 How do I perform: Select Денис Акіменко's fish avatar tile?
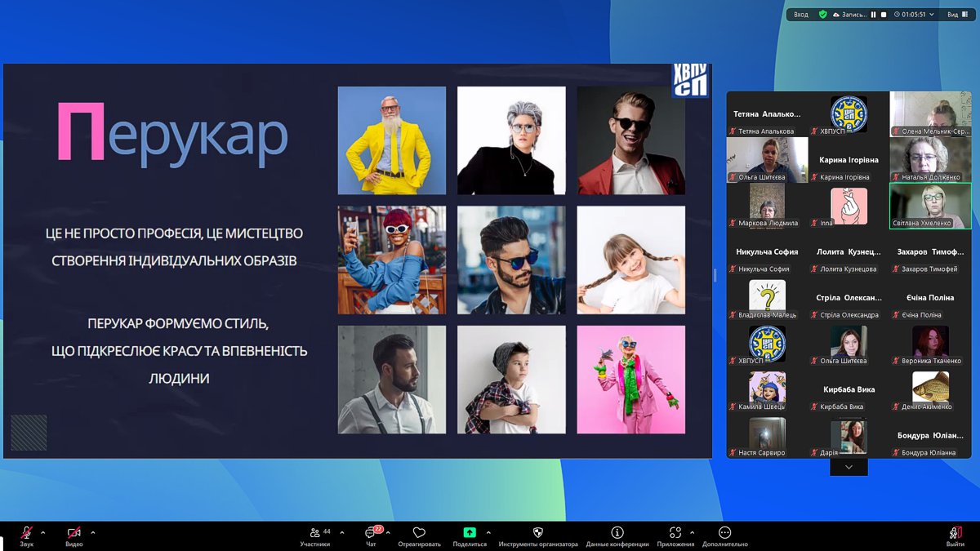930,389
